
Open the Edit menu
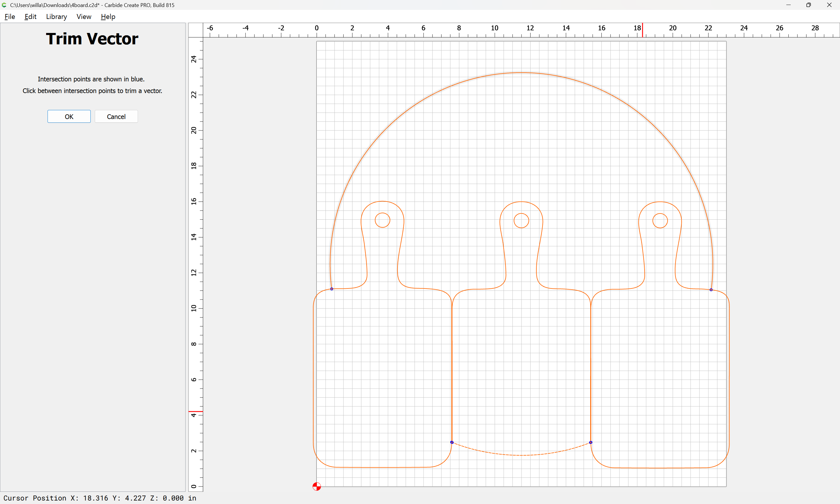pyautogui.click(x=30, y=17)
